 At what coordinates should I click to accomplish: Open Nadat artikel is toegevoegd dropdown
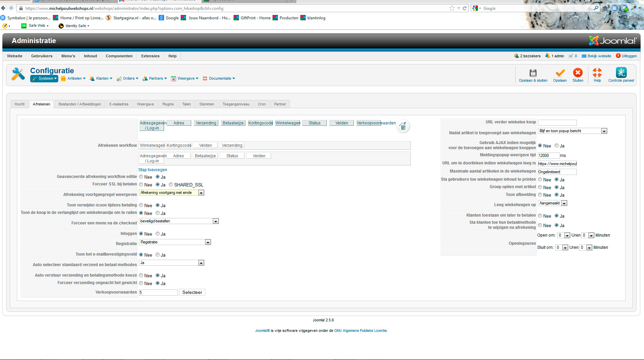pyautogui.click(x=572, y=131)
